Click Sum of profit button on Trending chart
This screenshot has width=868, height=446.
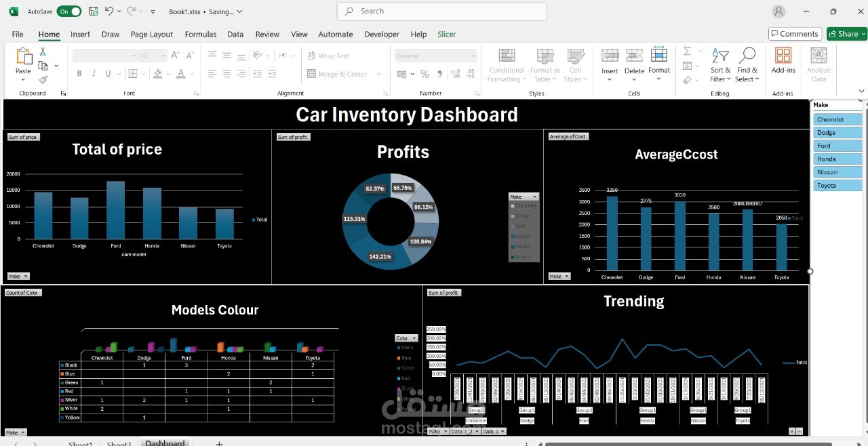point(443,293)
